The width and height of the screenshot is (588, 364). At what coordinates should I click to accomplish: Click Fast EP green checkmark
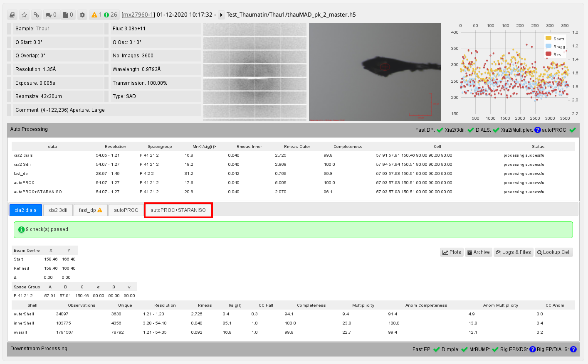coord(437,349)
